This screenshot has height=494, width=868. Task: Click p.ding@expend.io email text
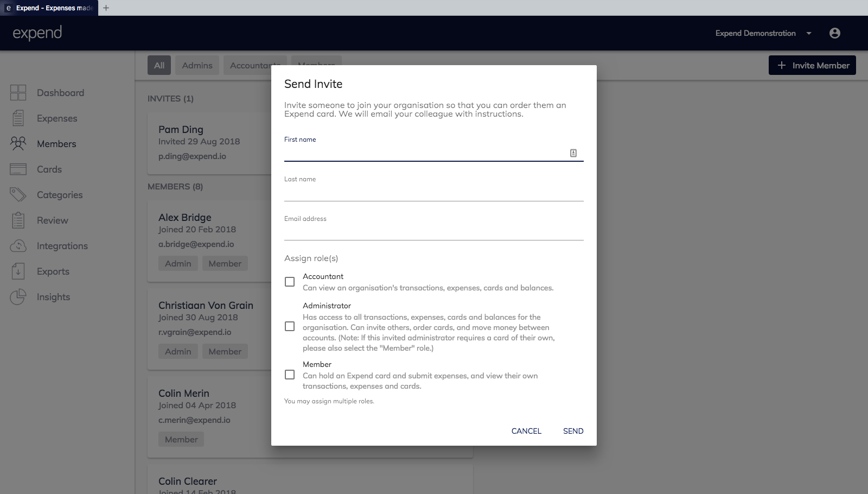coord(192,156)
